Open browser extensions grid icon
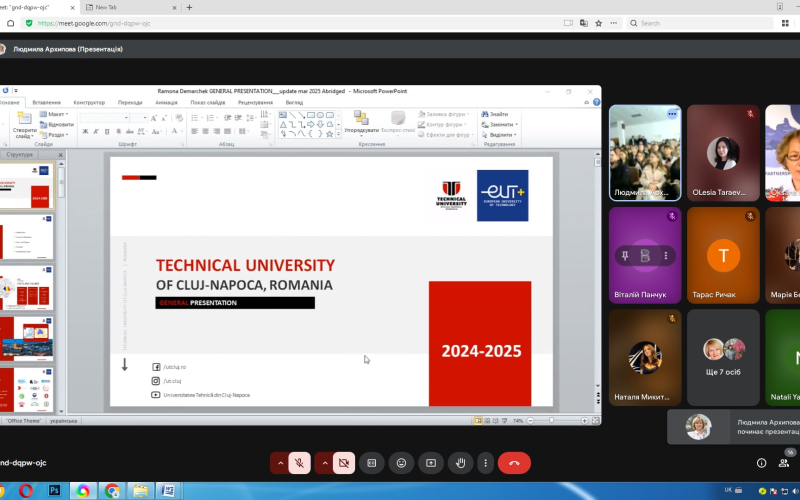This screenshot has height=500, width=800. coord(785,23)
